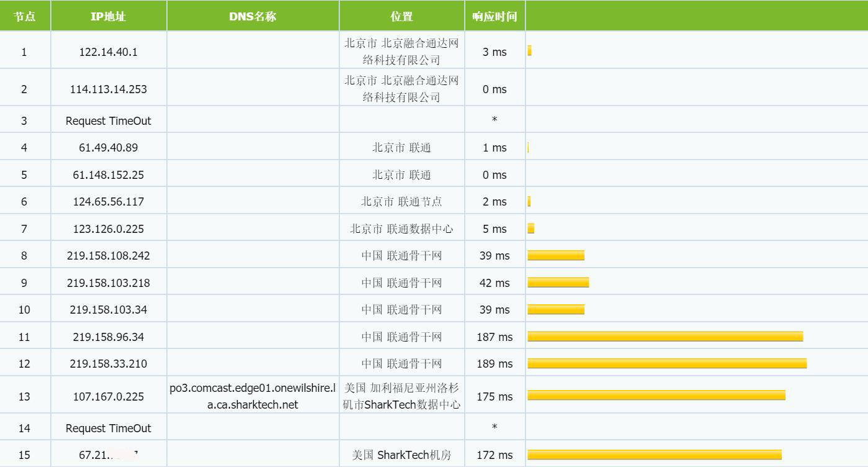Click 0 ms response time in node 2 row

click(494, 89)
